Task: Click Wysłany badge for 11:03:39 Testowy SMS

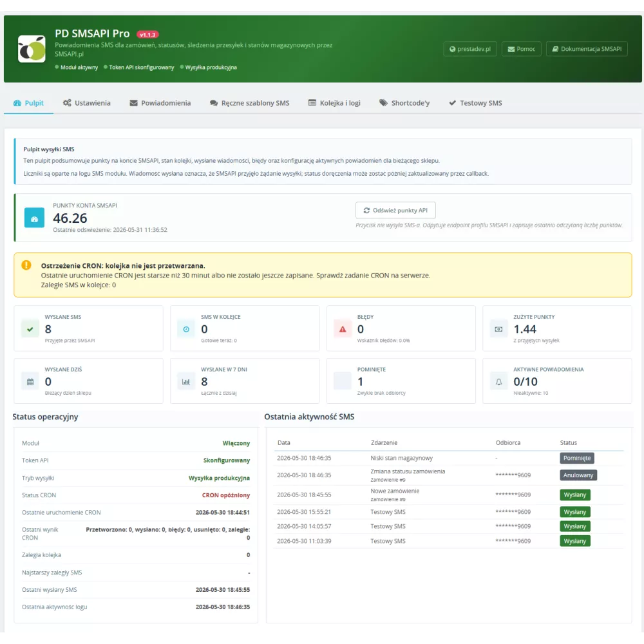Action: [x=575, y=542]
